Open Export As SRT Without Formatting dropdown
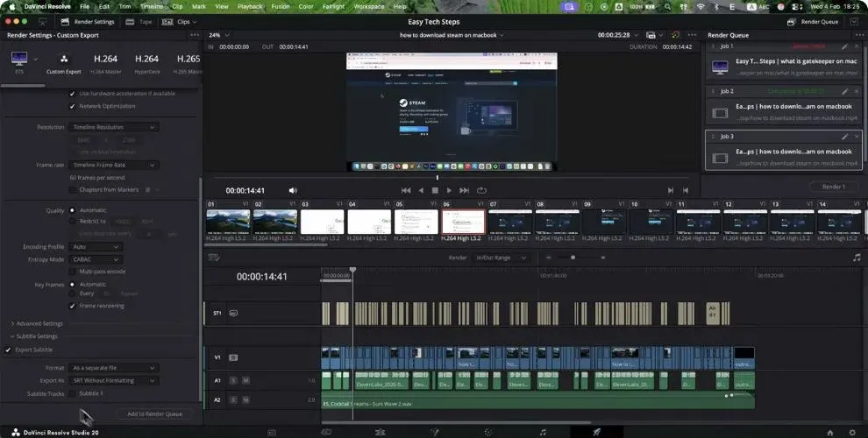 click(x=114, y=380)
